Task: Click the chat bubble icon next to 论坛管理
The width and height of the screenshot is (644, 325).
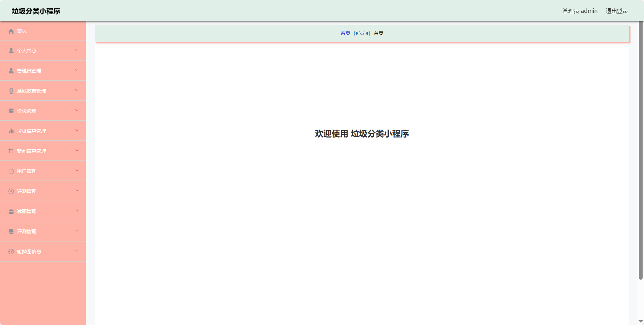Action: click(11, 111)
